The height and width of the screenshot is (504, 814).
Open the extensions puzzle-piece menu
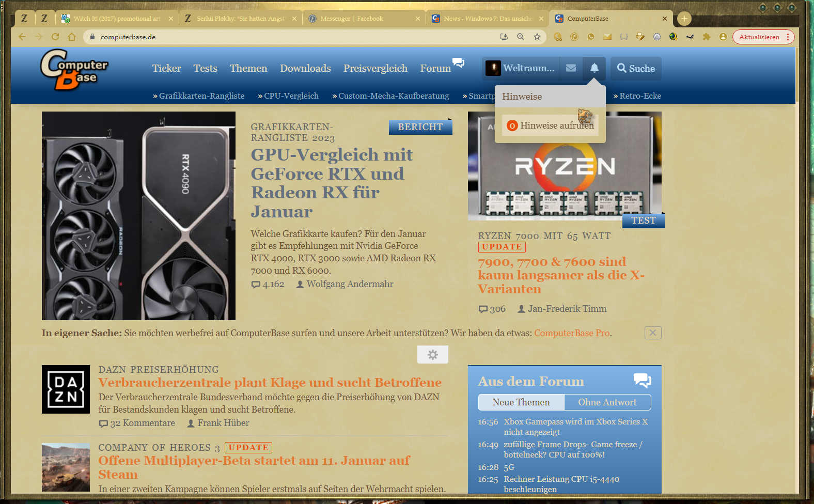point(707,37)
